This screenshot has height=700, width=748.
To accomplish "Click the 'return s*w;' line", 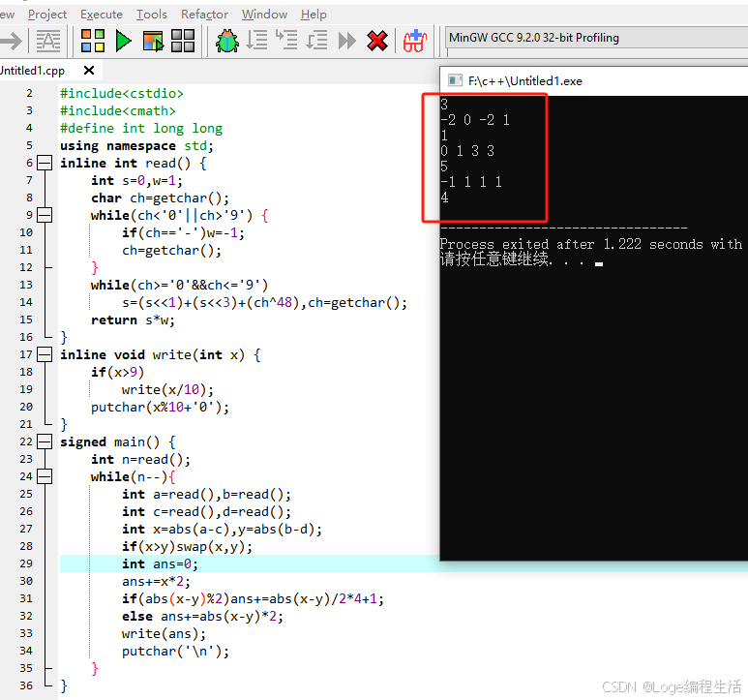I will [134, 320].
